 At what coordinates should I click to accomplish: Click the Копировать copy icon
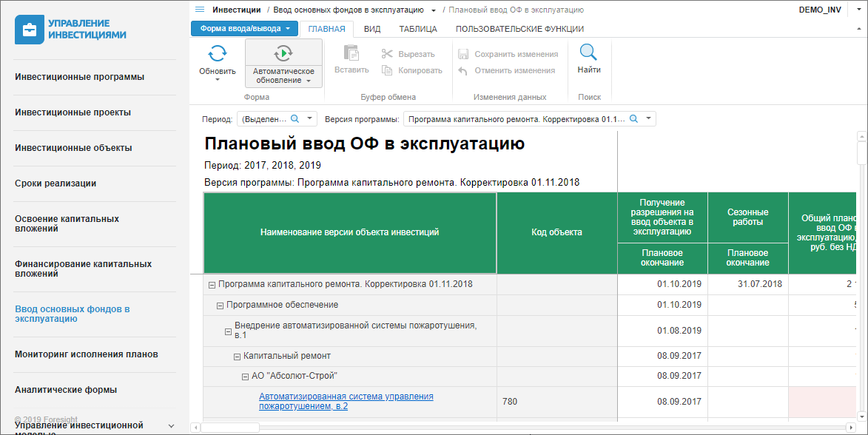(387, 70)
